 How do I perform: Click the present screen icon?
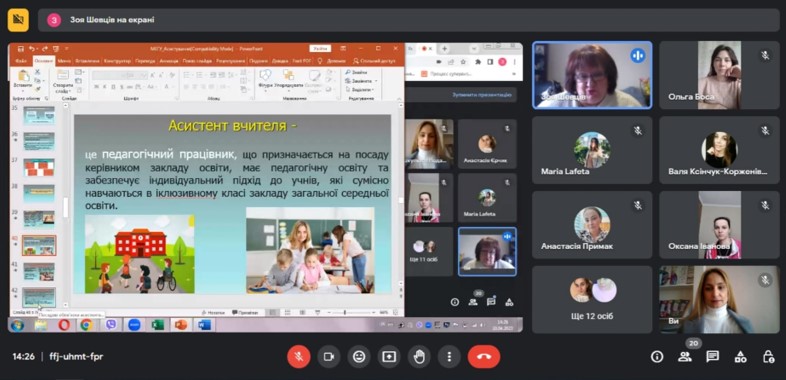click(389, 357)
